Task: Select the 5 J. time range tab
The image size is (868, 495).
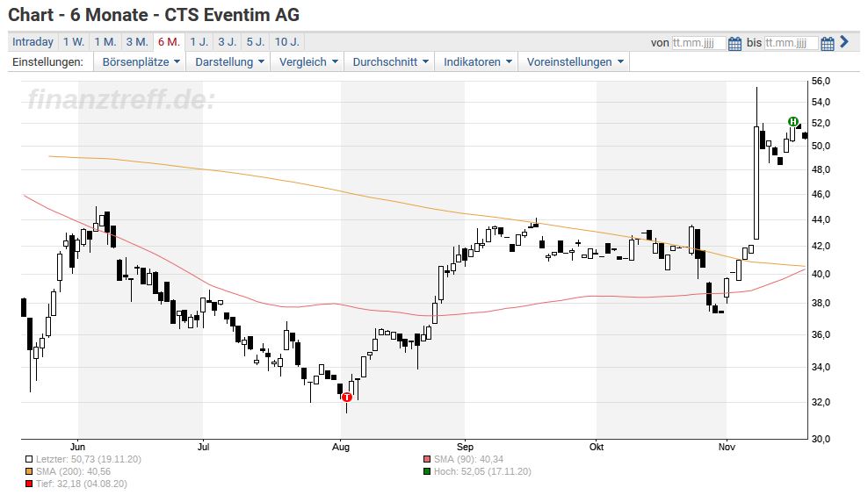Action: (255, 42)
